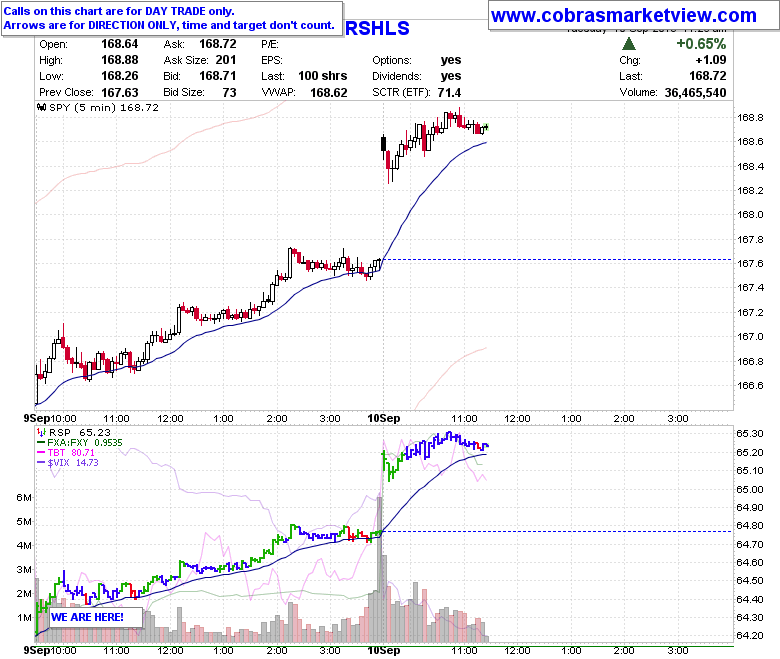Click the Last '100 shrs' value
Viewport: 780px width, 659px height.
pyautogui.click(x=322, y=76)
